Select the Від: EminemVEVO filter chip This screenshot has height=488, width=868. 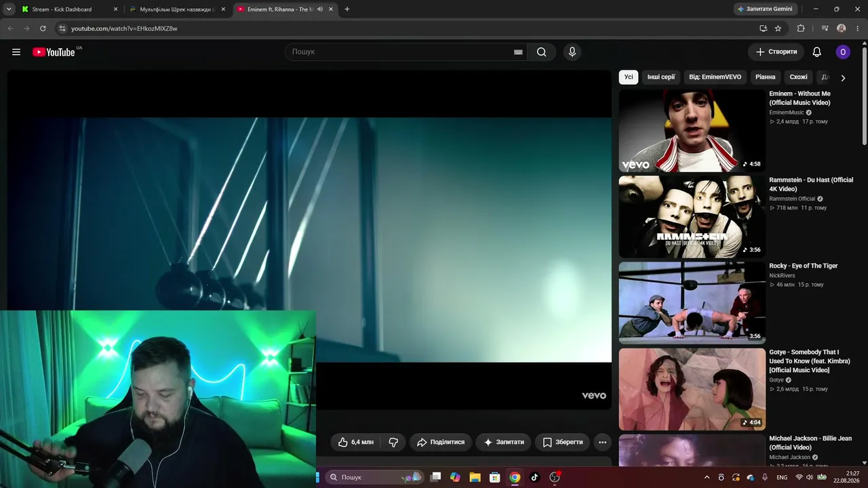[x=715, y=77]
